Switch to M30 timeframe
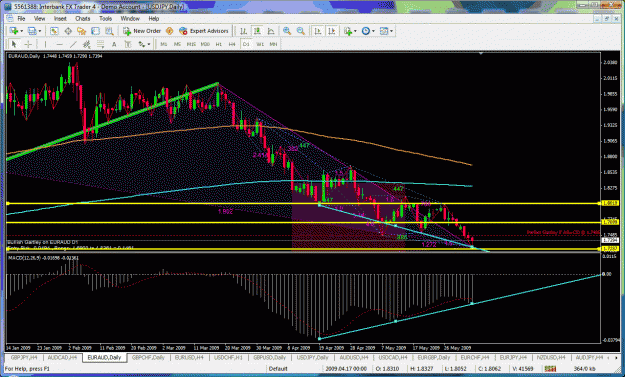 [205, 44]
